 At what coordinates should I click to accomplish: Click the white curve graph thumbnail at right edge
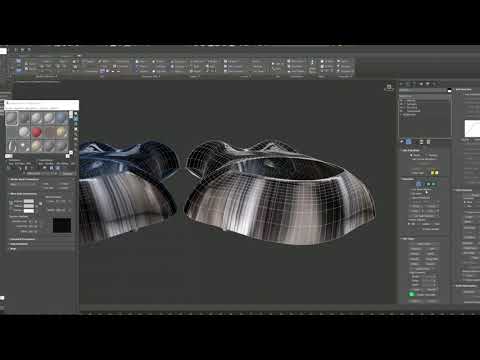click(x=472, y=129)
